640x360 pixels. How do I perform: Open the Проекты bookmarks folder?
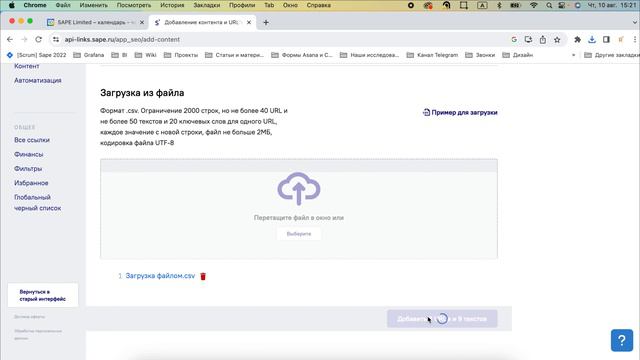coord(181,55)
